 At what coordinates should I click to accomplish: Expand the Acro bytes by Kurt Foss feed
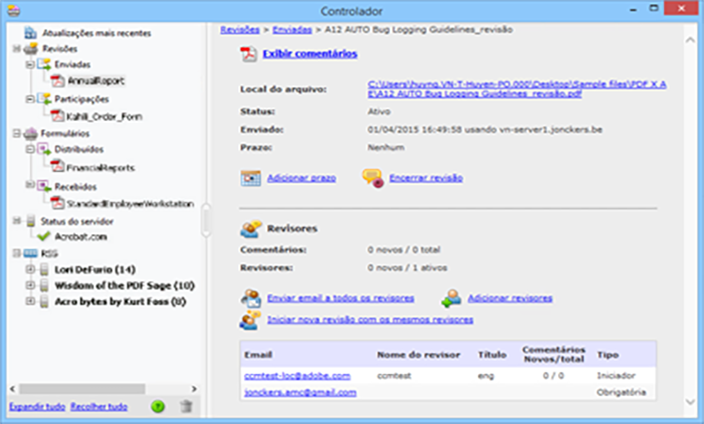tap(30, 301)
